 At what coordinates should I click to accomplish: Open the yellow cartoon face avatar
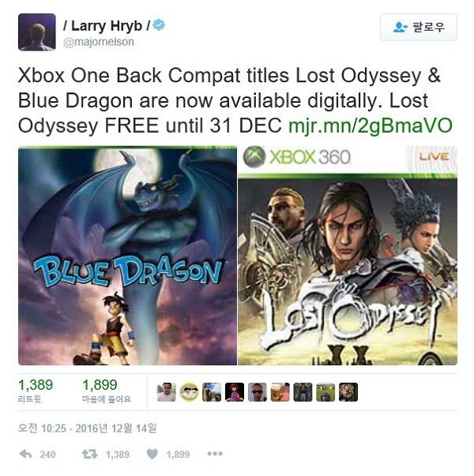190,392
